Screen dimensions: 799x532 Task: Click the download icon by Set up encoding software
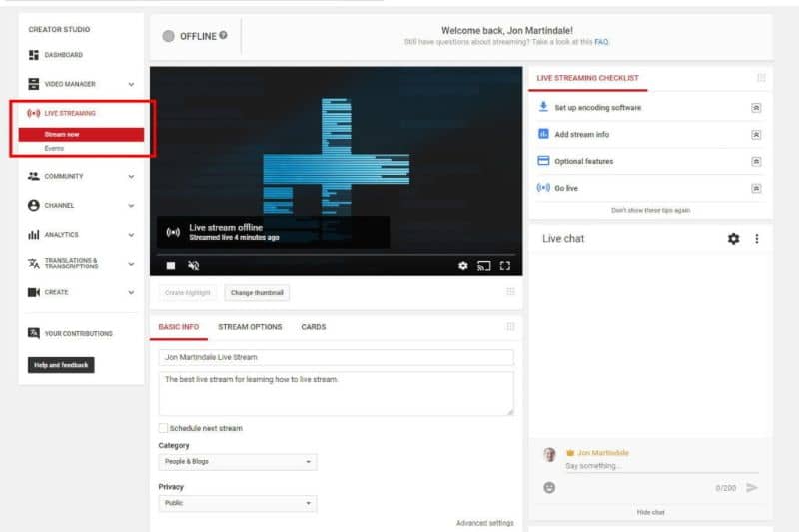click(x=543, y=107)
